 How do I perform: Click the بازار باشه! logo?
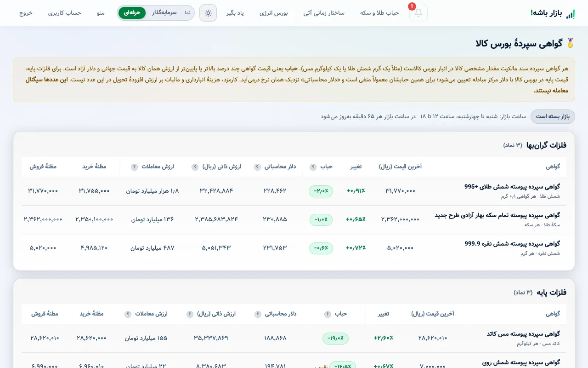pos(553,13)
